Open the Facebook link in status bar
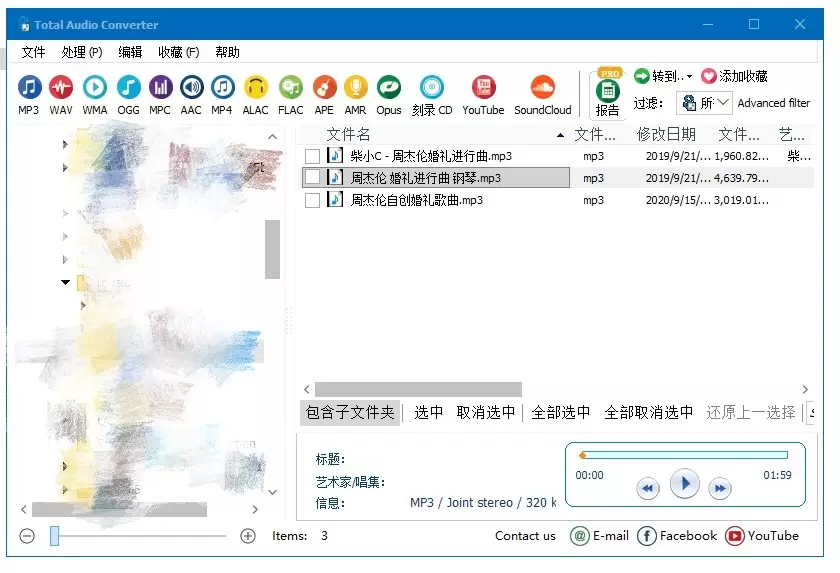This screenshot has width=840, height=573. point(677,536)
